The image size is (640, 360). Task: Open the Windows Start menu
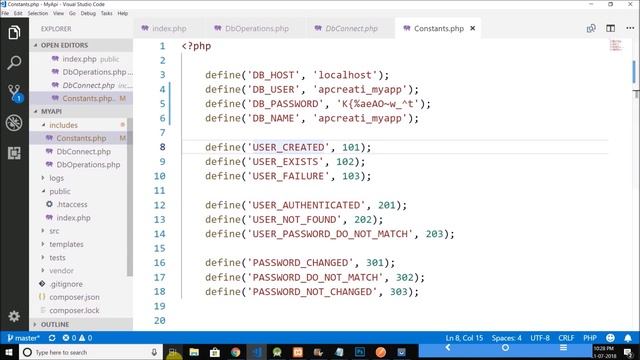pyautogui.click(x=9, y=352)
